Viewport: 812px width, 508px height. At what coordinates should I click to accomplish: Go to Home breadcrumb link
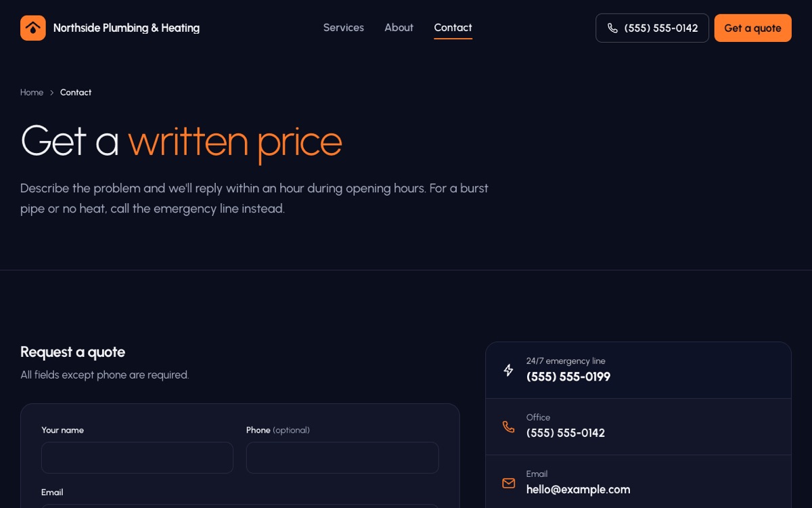32,93
